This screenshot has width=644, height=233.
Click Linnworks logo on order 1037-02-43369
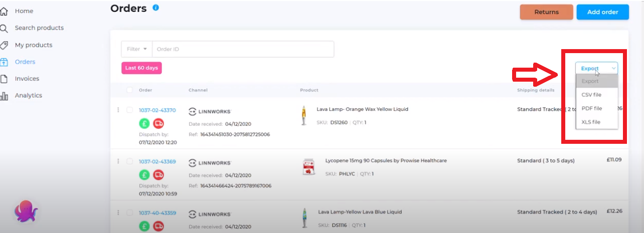210,163
